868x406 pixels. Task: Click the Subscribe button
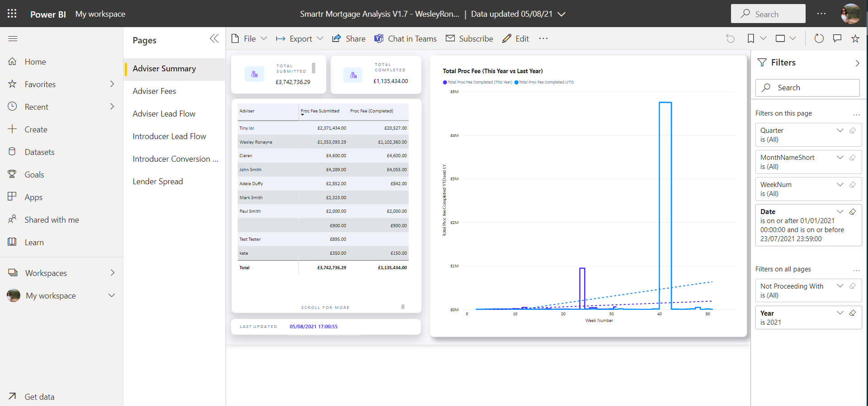coord(469,39)
